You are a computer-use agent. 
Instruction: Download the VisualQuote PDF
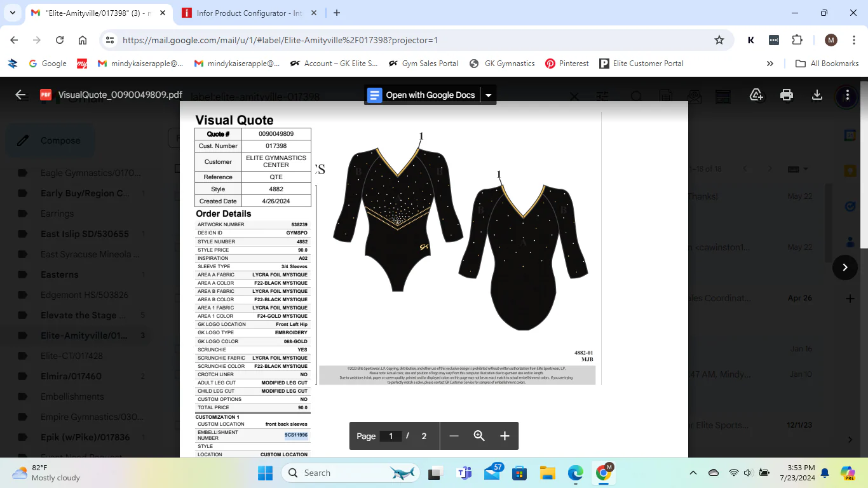[817, 95]
